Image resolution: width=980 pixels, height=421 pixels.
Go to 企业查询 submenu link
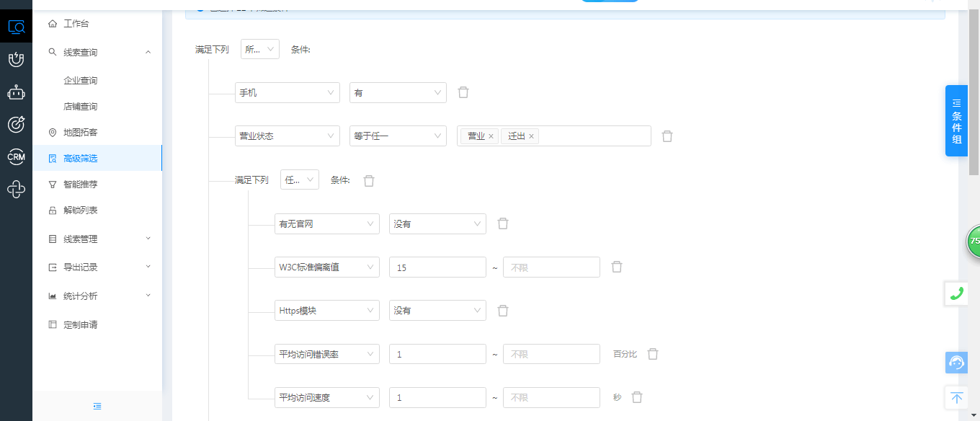80,81
